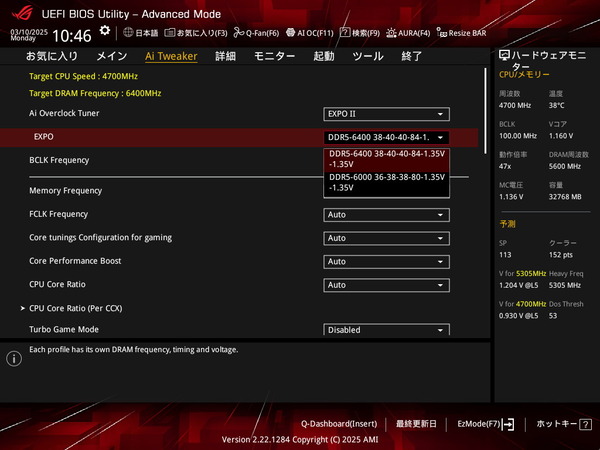Expand CPU Core Ratio (Per CCX) submenu

coord(69,308)
